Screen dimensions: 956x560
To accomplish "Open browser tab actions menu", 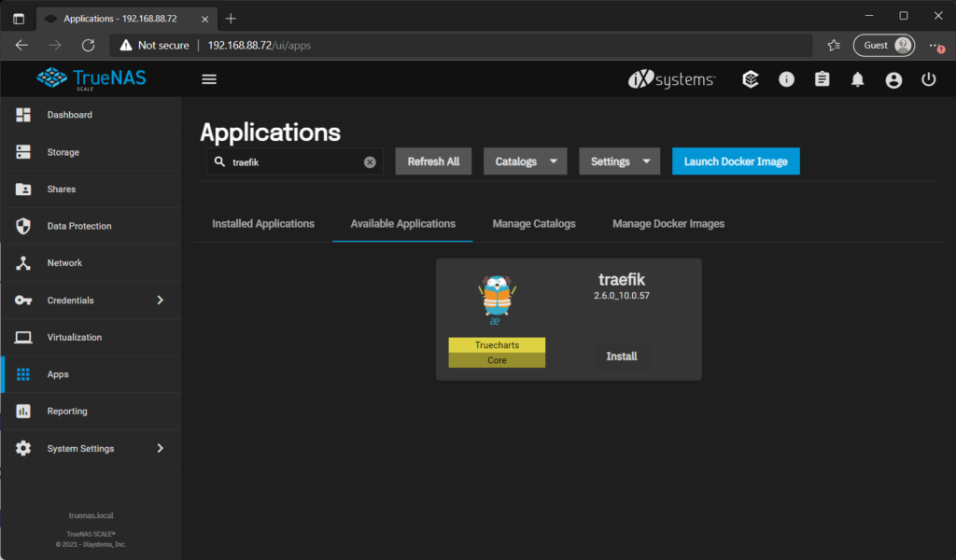I will click(x=19, y=19).
